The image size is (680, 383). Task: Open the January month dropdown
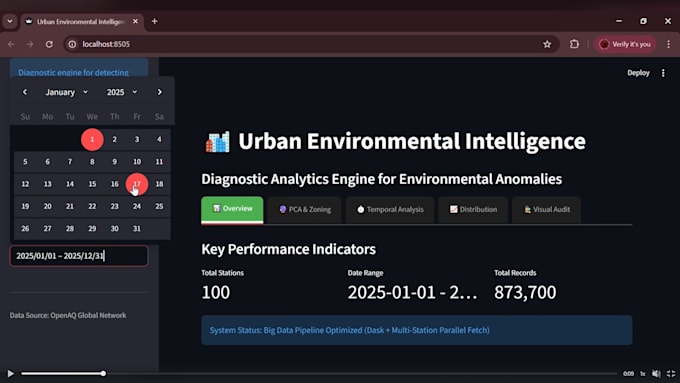[x=66, y=92]
